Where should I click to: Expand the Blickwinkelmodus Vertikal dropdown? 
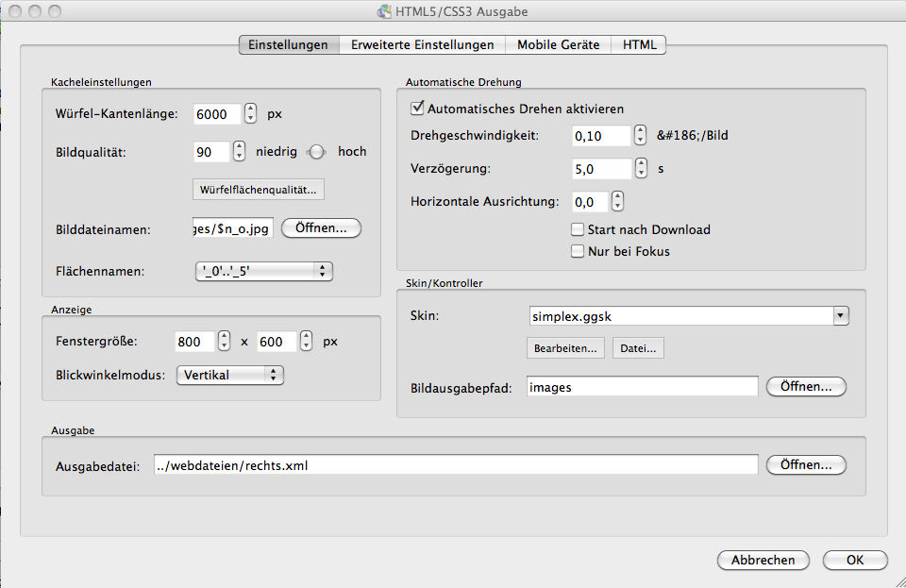[230, 375]
